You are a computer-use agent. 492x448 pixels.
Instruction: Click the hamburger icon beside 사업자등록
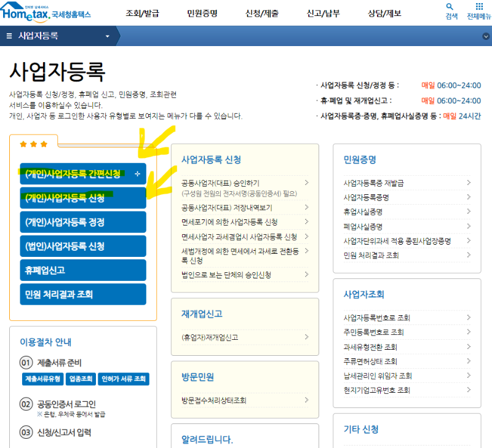click(8, 36)
